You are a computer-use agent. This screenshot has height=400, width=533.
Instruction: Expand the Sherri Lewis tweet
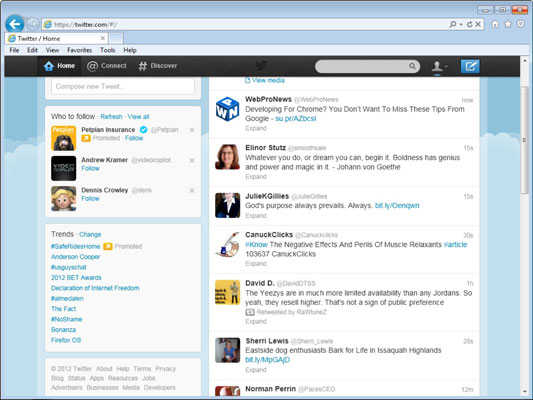point(256,370)
